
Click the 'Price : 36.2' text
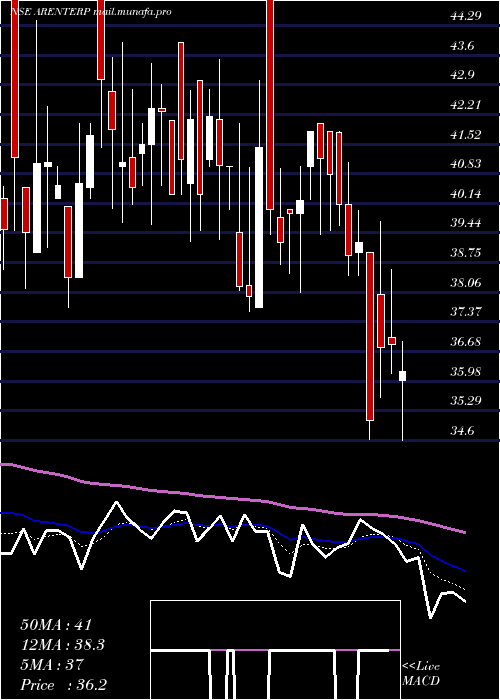pos(63,685)
